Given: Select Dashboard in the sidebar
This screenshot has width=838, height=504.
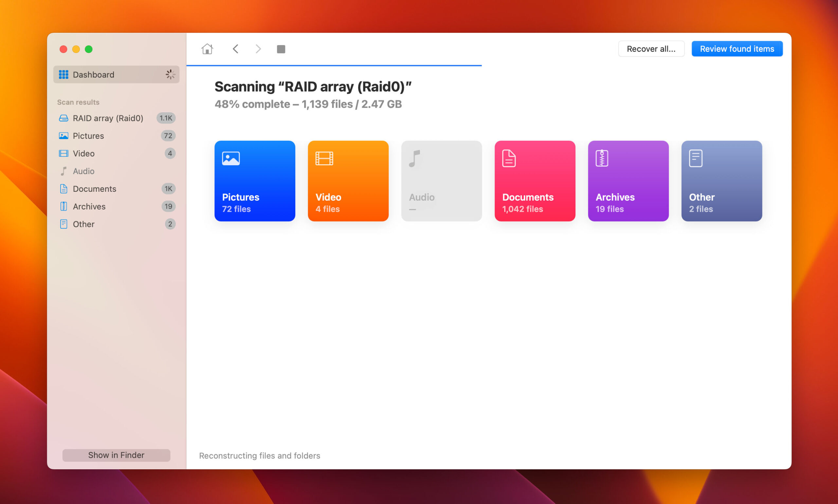Looking at the screenshot, I should [116, 74].
